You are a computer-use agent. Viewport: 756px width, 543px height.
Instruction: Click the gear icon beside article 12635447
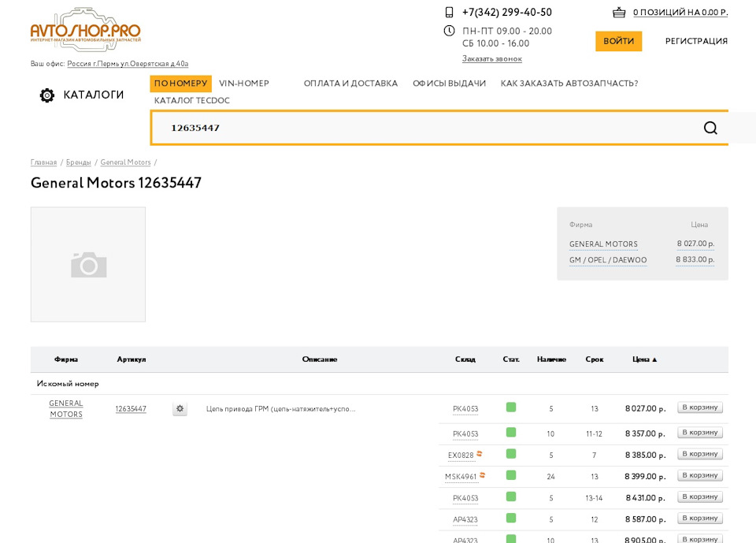[x=180, y=409]
